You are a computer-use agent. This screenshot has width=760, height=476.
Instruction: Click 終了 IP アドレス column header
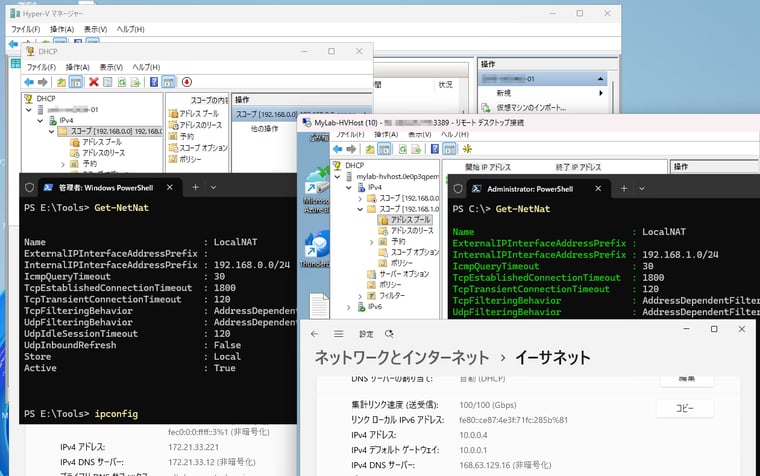click(x=578, y=167)
